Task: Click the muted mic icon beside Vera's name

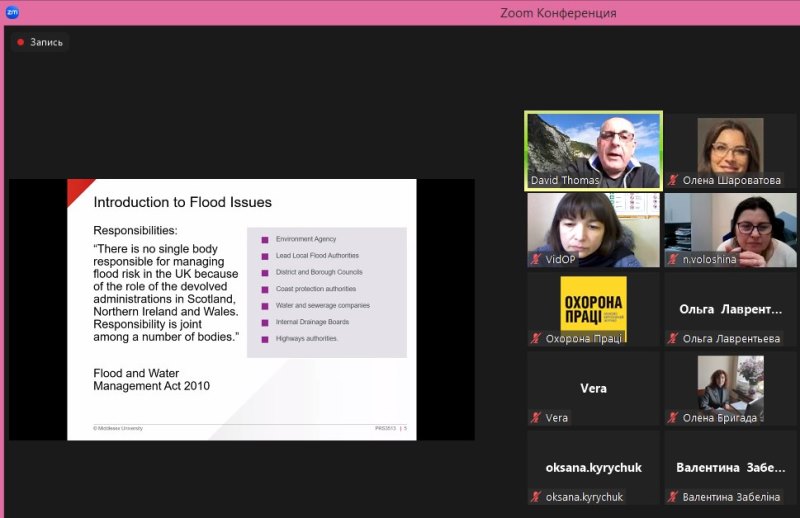Action: tap(536, 417)
